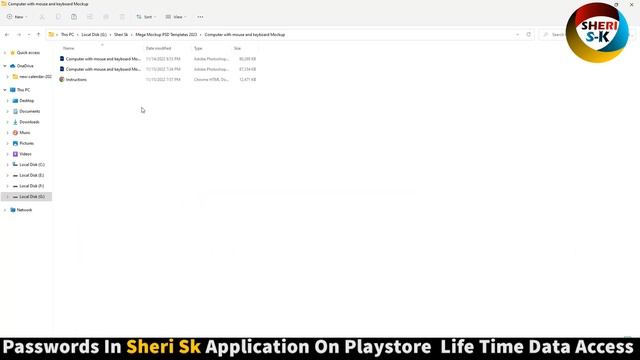Go back with the Back arrow

pyautogui.click(x=7, y=35)
